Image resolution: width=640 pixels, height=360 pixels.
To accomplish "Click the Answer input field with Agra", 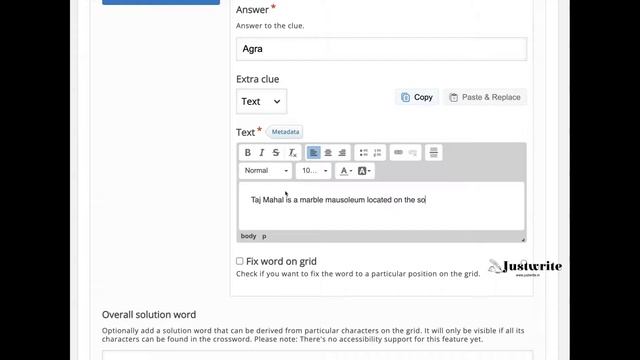I will 382,49.
